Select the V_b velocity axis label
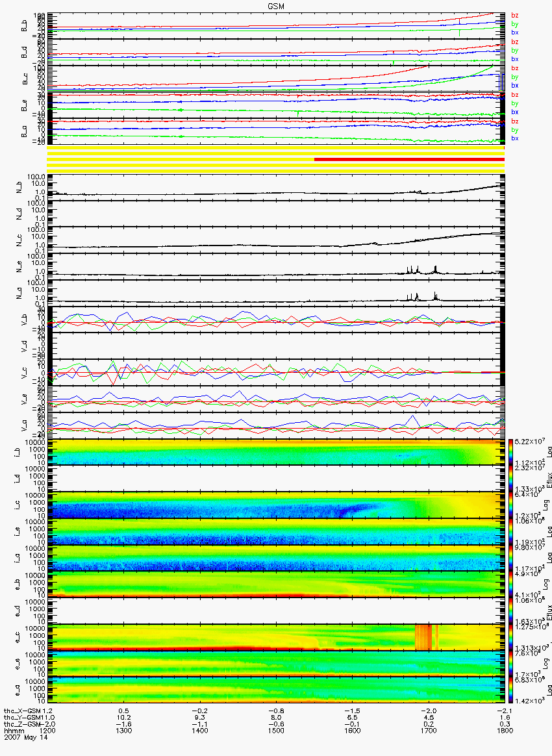552x756 pixels. tap(24, 319)
